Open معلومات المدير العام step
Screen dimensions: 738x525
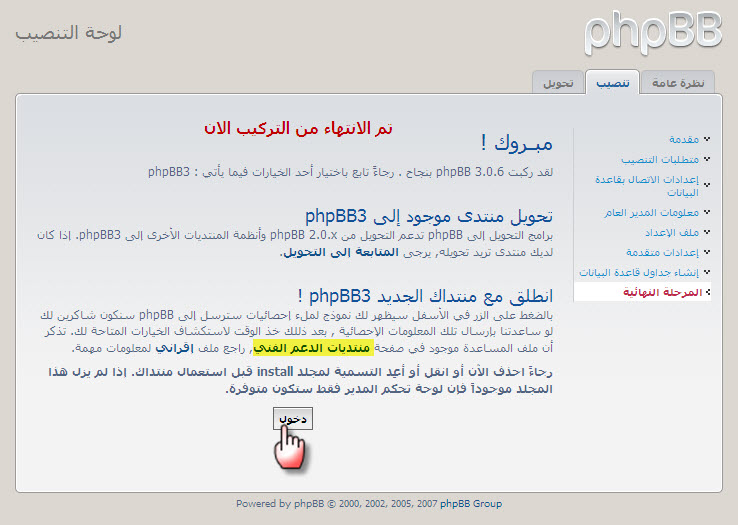pos(652,212)
